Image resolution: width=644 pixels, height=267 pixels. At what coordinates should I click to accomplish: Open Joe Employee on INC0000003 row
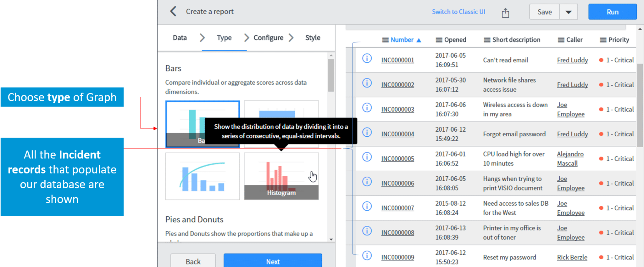[571, 109]
